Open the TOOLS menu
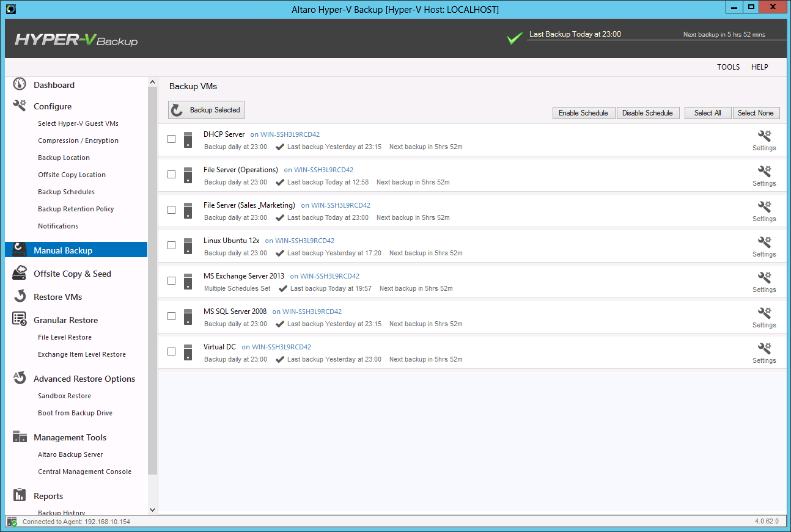 tap(728, 67)
